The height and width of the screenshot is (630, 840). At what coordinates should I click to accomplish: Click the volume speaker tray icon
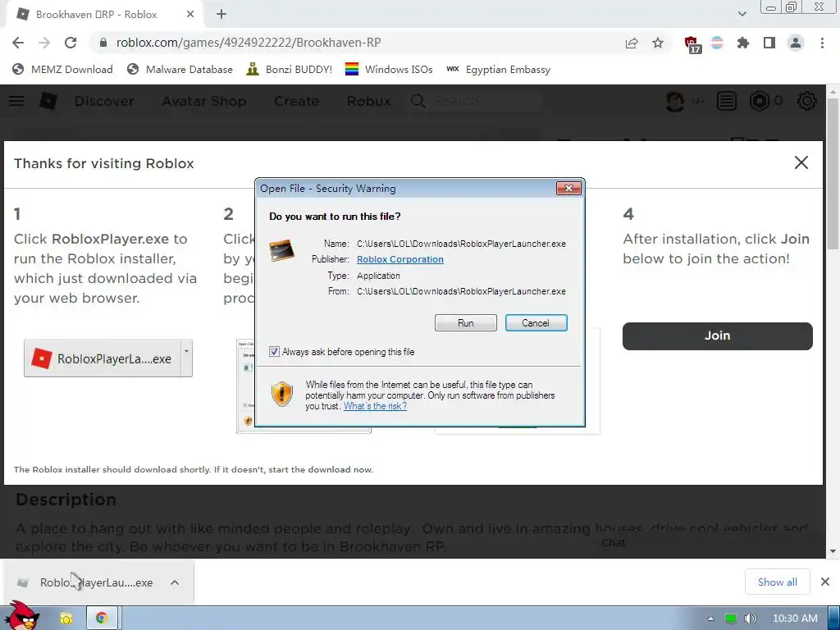(x=750, y=619)
